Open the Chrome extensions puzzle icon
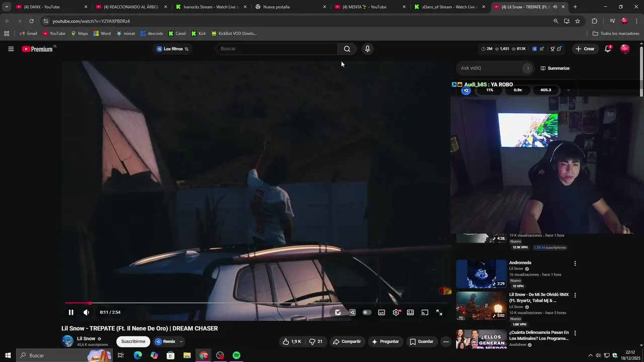 tap(595, 21)
